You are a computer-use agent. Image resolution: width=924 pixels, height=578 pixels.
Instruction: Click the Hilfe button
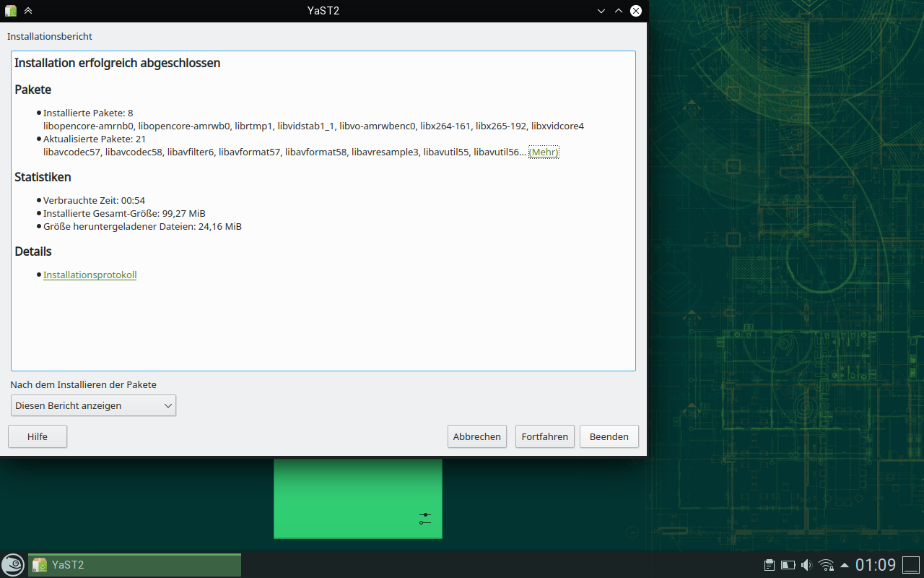coord(38,436)
